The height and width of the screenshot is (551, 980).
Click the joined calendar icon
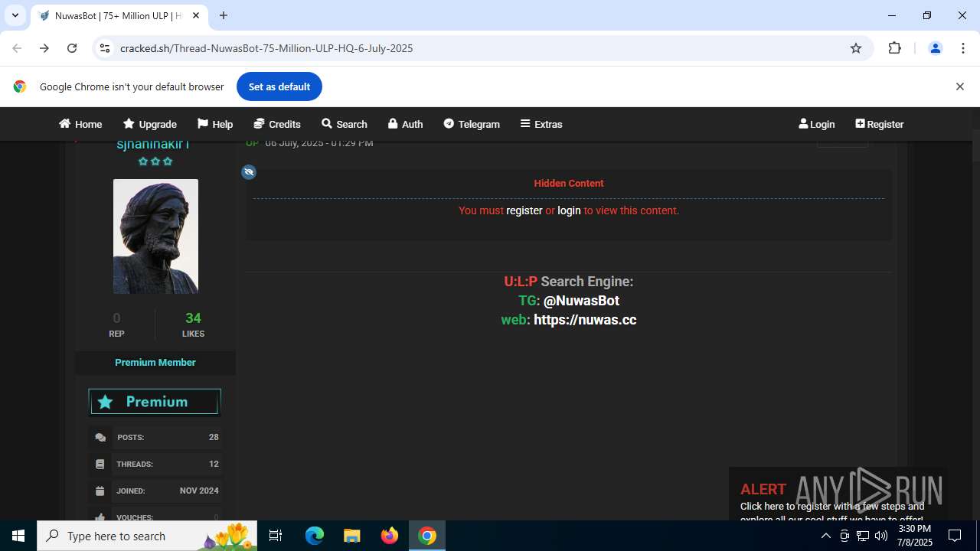[x=100, y=491]
